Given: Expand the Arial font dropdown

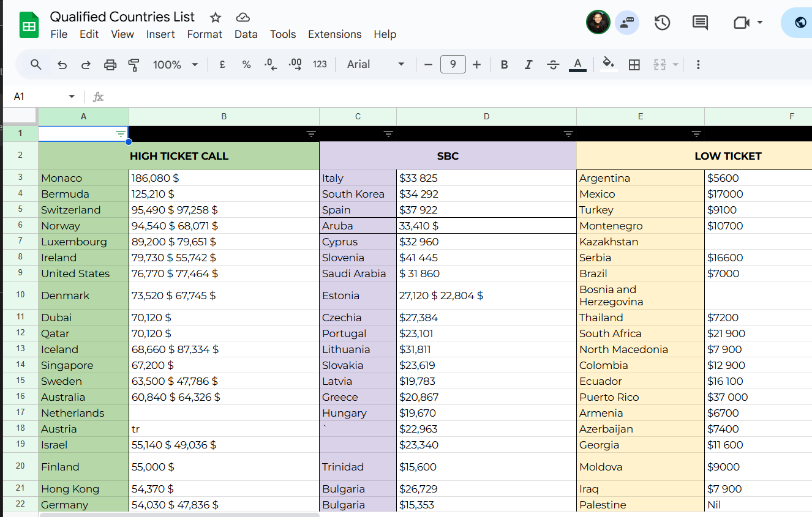Looking at the screenshot, I should coord(375,65).
